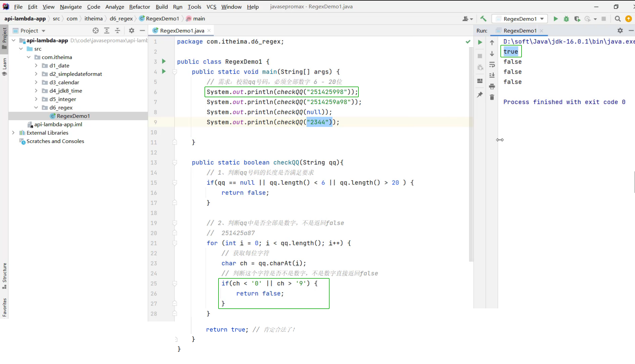Select the RegexDemo1.java editor tab
635x364 pixels.
(x=182, y=31)
